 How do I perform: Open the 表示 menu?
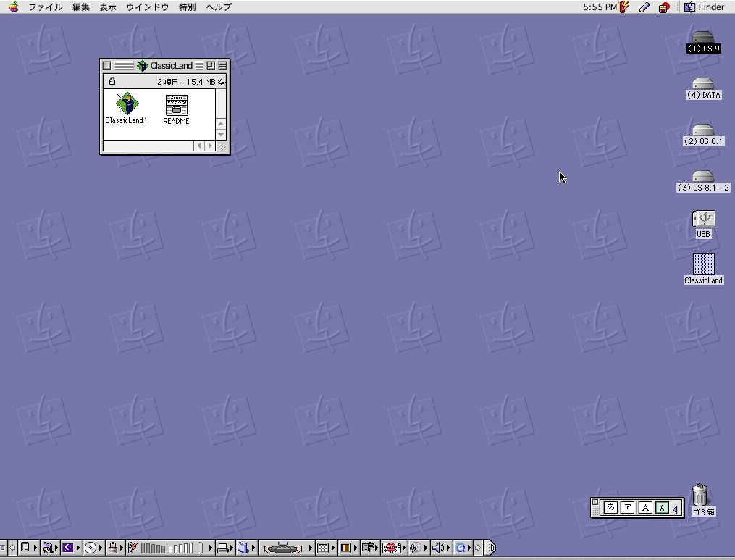[x=107, y=7]
